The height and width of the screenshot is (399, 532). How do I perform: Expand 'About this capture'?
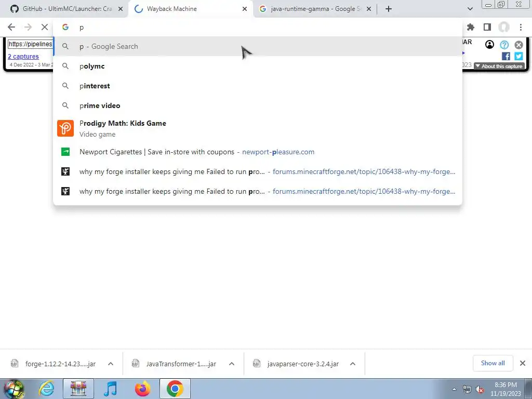(499, 66)
